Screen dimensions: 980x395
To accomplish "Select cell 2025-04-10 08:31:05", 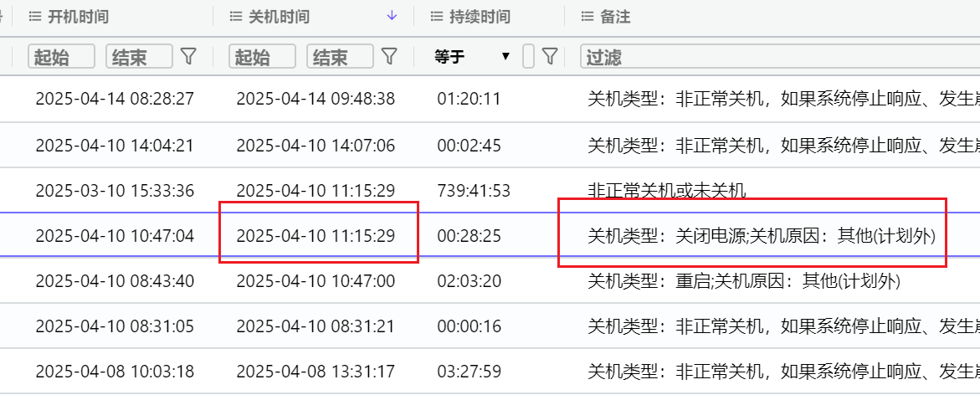I will (x=115, y=326).
